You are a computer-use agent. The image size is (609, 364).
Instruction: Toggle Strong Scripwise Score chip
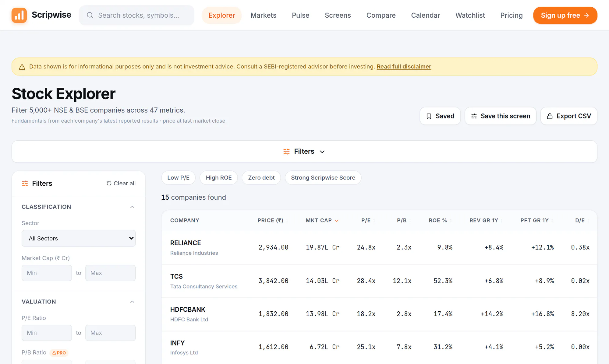(x=323, y=178)
